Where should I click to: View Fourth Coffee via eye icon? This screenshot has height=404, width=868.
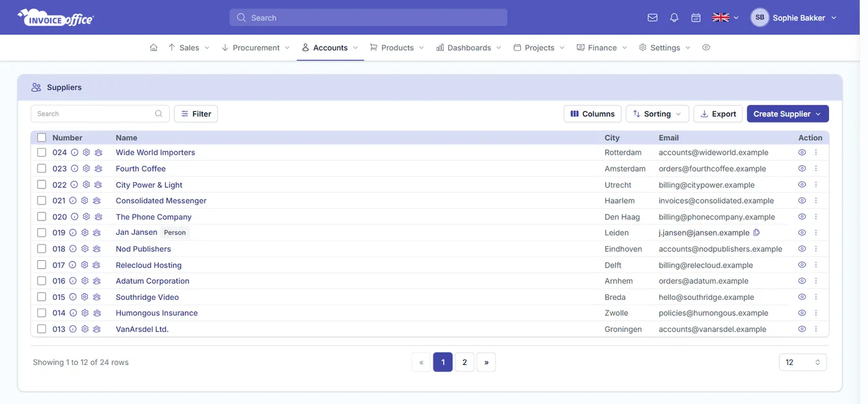(x=802, y=169)
